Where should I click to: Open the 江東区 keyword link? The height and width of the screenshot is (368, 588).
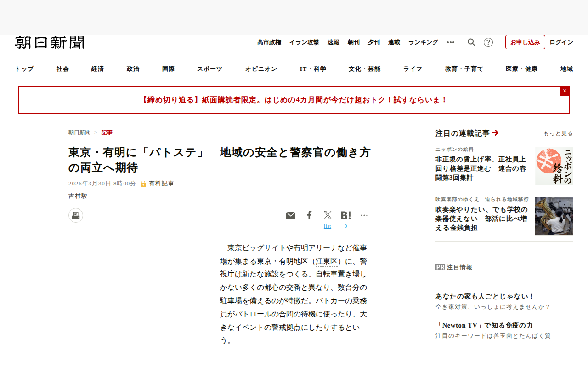coord(327,261)
